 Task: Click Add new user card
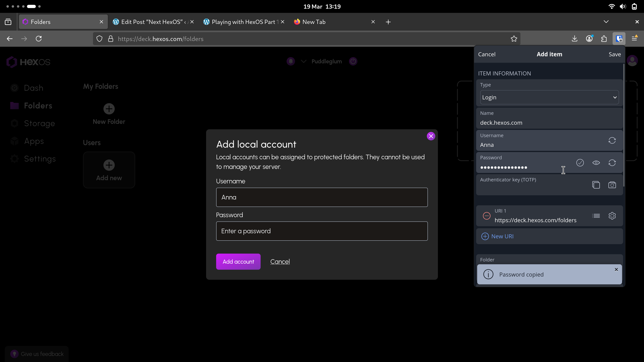109,170
